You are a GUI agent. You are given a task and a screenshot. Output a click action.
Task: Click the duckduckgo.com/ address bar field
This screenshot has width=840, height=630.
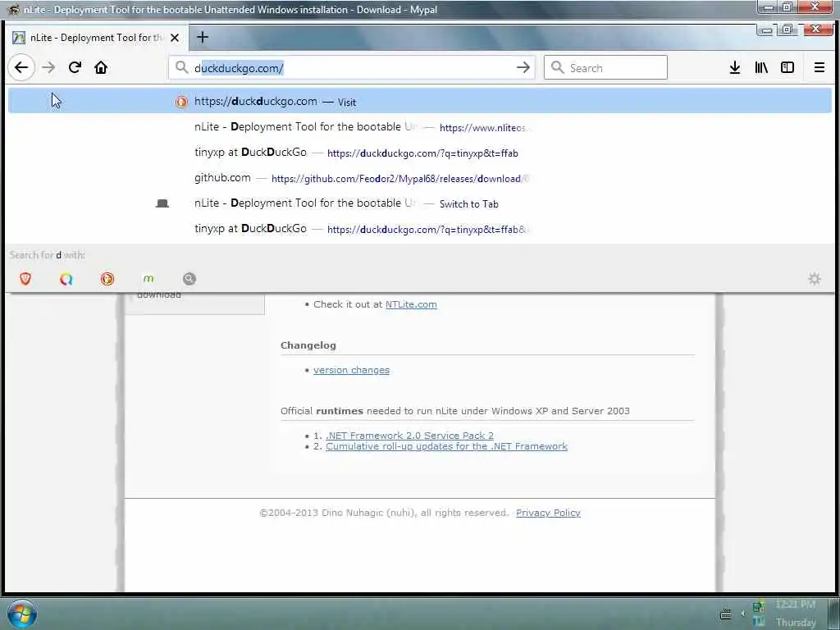[352, 67]
